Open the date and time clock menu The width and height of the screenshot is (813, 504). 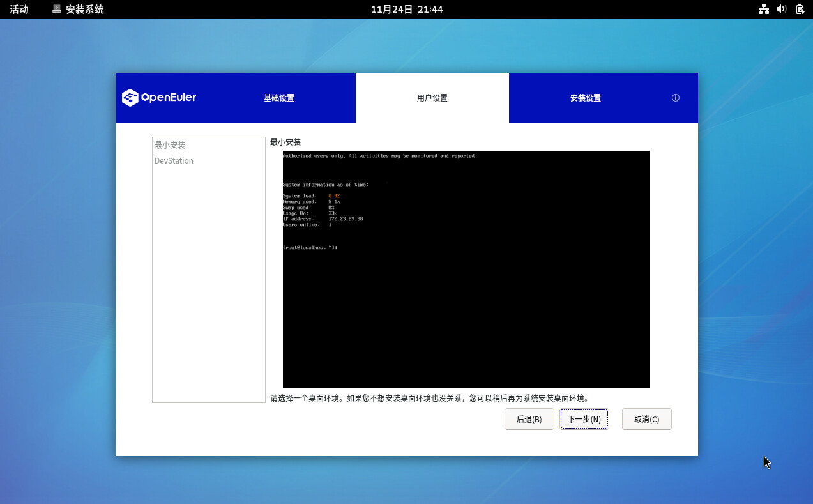(x=406, y=9)
